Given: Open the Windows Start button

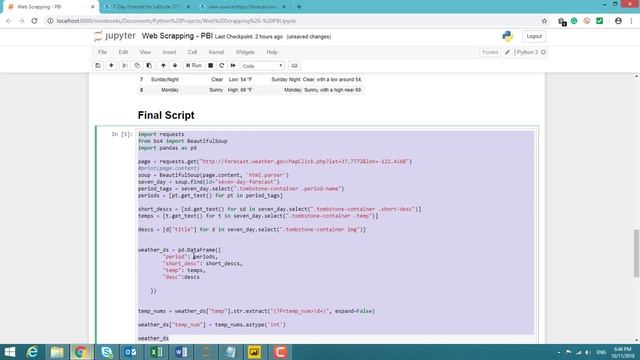Looking at the screenshot, I should tap(9, 352).
